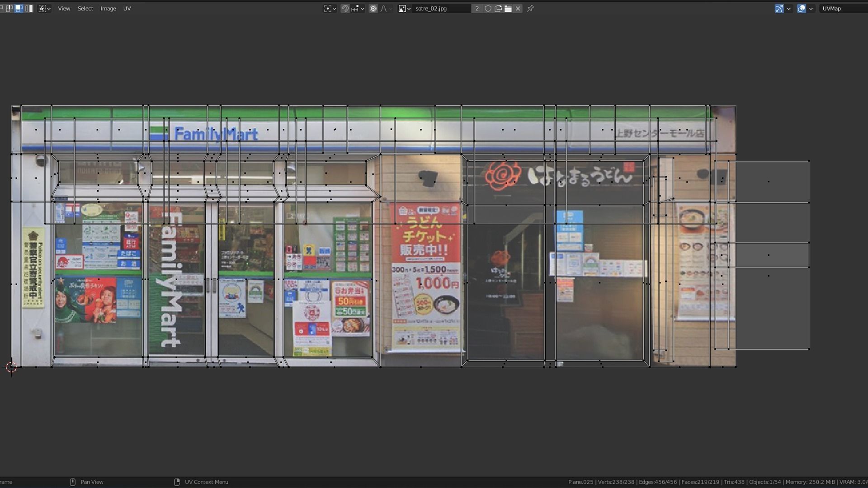Open the UV menu

click(127, 8)
